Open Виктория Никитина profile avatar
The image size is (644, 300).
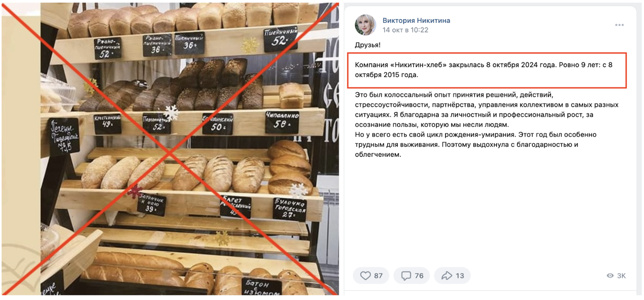(365, 25)
